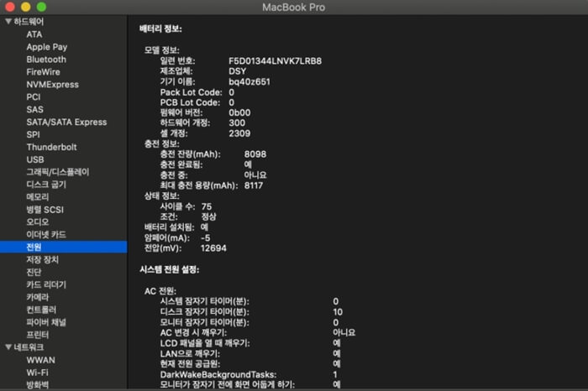Open SATA/SATA Express entry
The image size is (588, 391).
click(x=66, y=123)
